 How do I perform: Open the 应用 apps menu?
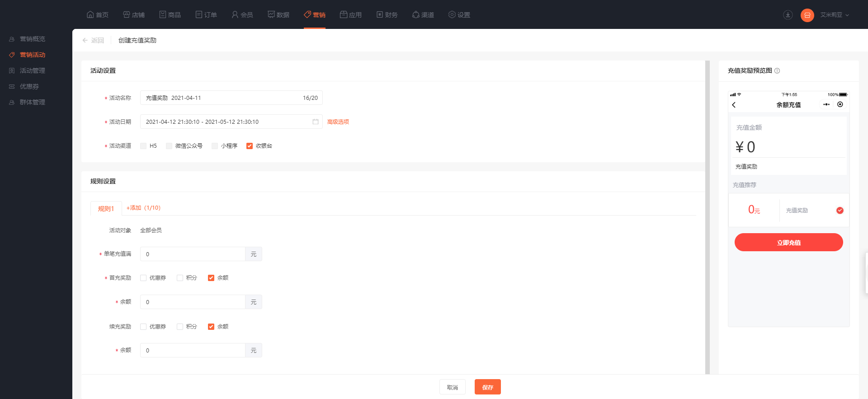(351, 14)
